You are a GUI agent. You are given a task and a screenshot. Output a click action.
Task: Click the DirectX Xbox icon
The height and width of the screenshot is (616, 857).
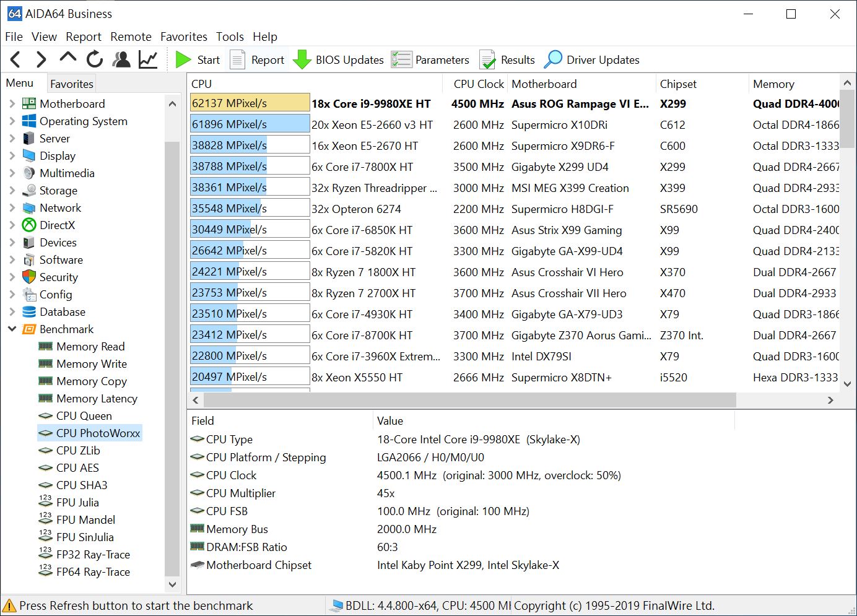29,225
